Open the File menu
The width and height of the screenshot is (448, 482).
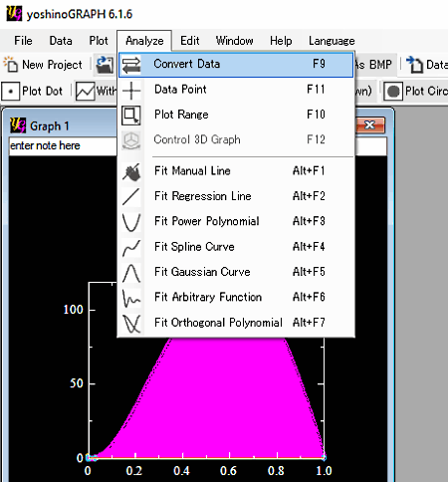[x=23, y=41]
